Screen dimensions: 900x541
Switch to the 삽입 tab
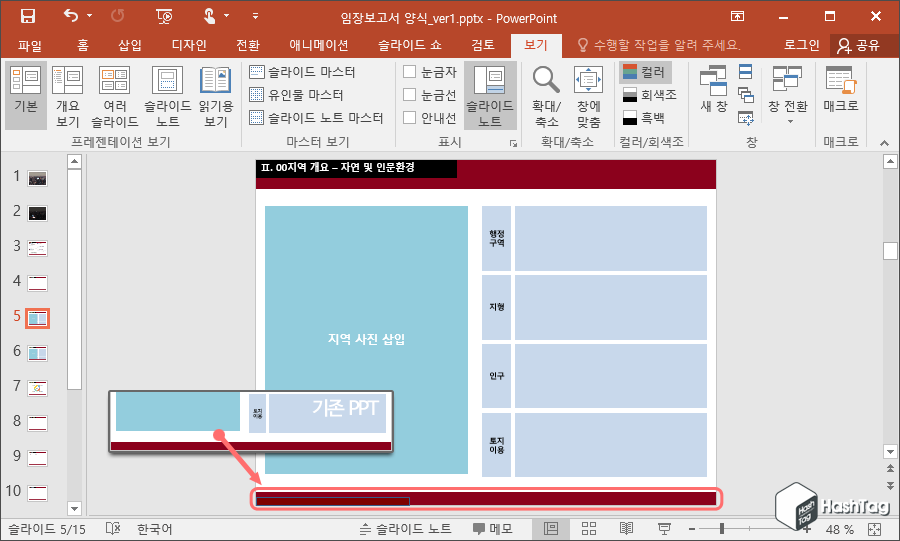point(130,45)
